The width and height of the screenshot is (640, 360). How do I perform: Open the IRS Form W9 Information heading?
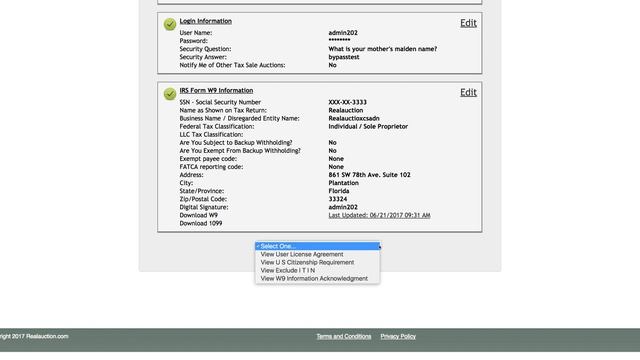tap(216, 91)
